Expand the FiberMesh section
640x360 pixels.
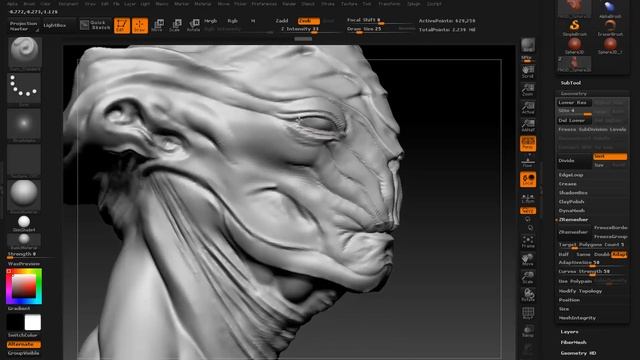573,342
